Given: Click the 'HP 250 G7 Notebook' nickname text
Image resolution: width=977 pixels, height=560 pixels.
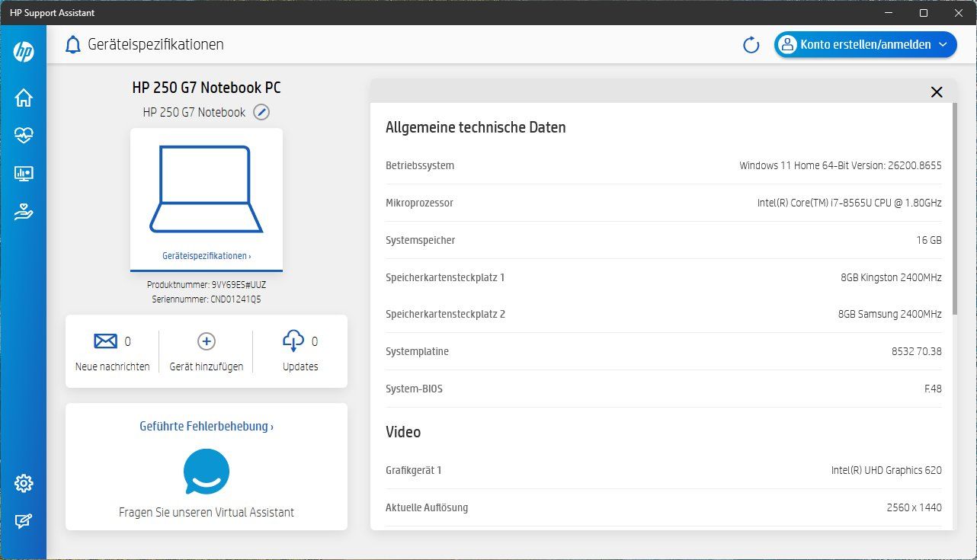Looking at the screenshot, I should [x=194, y=112].
